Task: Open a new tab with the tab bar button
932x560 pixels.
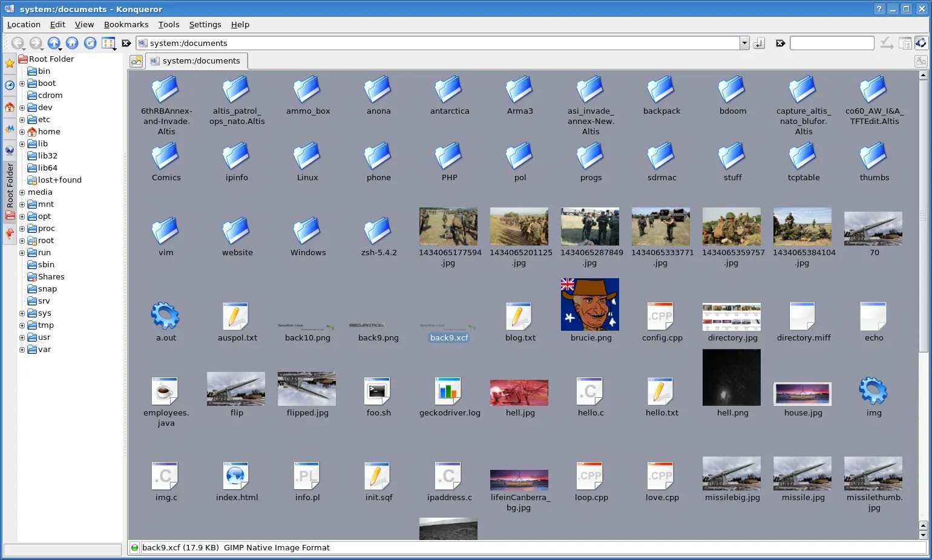Action: pos(136,61)
